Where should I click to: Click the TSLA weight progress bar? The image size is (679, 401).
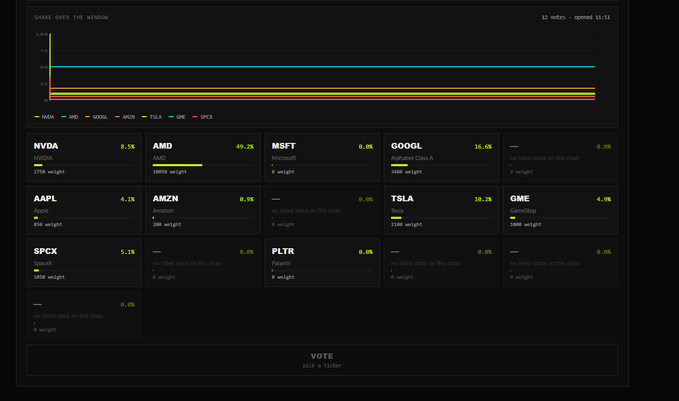tap(441, 218)
